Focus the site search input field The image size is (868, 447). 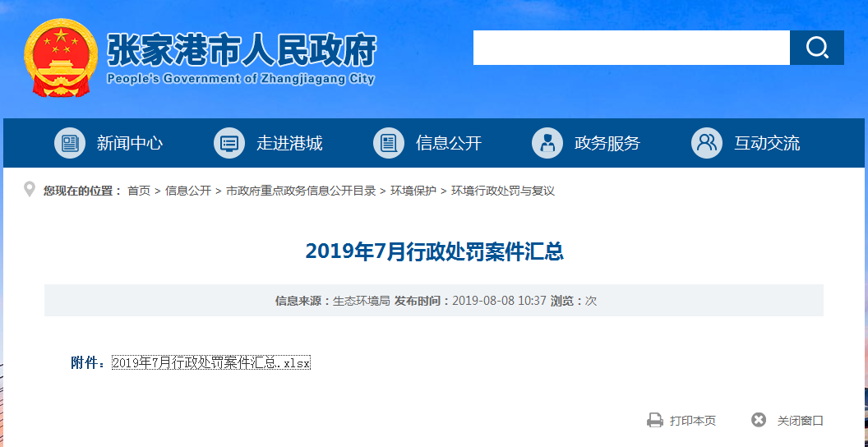pyautogui.click(x=631, y=48)
